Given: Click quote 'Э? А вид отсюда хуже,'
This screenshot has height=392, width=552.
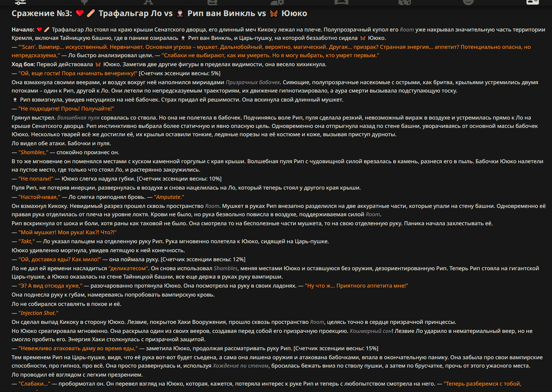Looking at the screenshot, I should pyautogui.click(x=50, y=286).
